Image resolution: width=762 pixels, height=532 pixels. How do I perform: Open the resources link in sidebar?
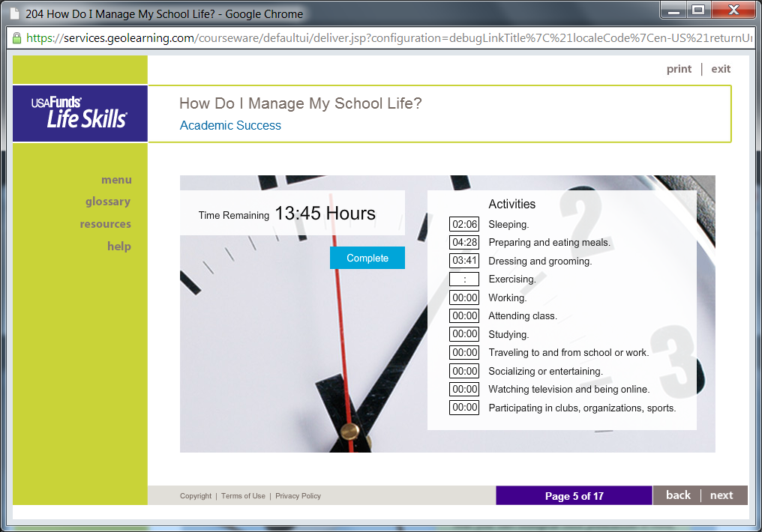[106, 224]
